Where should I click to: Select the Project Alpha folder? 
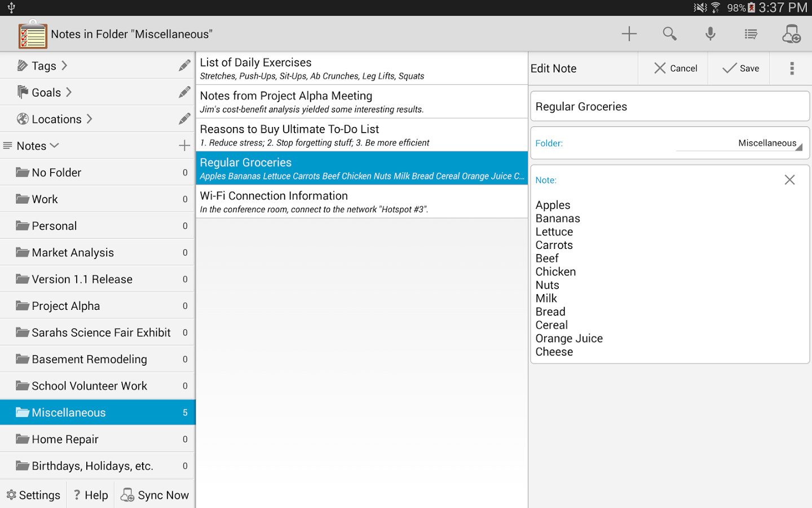98,306
